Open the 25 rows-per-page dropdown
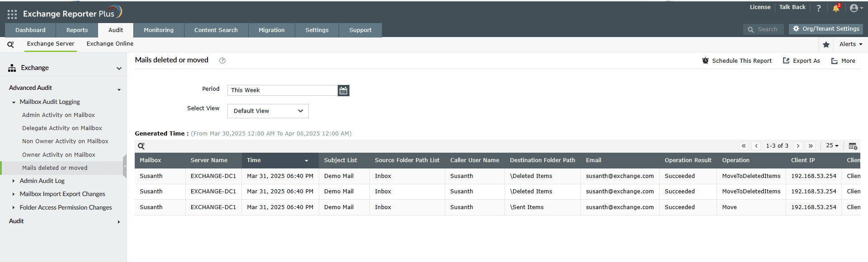 pos(832,145)
